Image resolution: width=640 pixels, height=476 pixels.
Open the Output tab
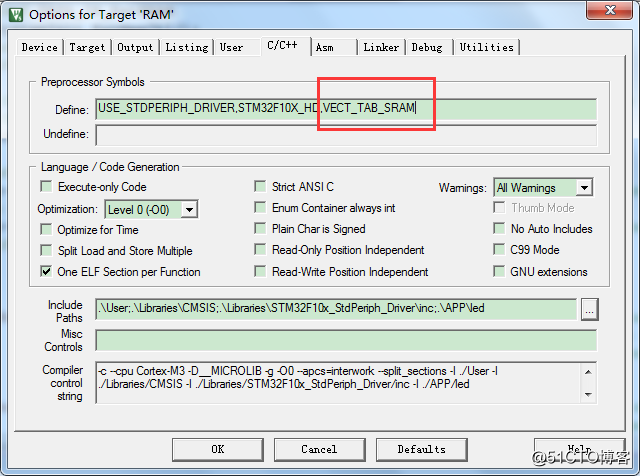(x=135, y=47)
